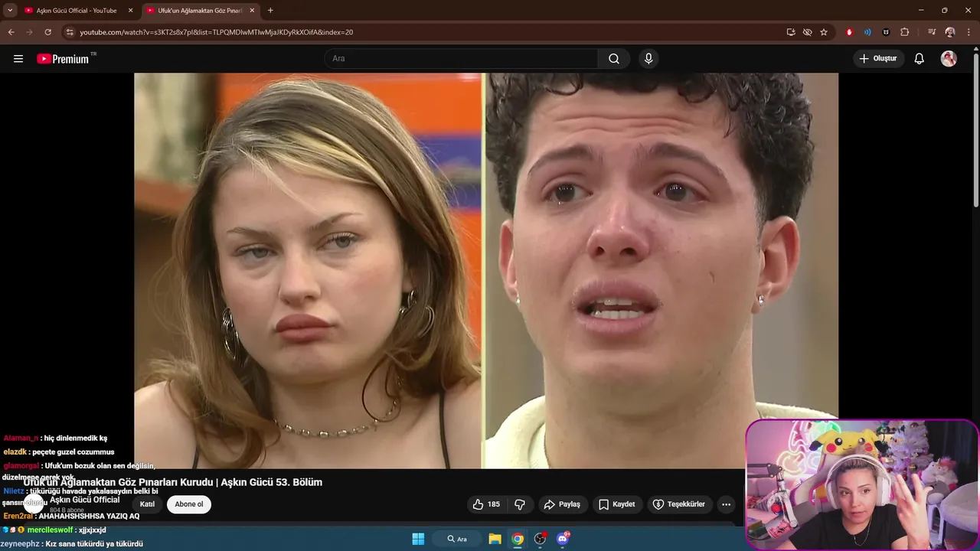Bookmark this page with the star
The image size is (980, 551).
pos(824,32)
